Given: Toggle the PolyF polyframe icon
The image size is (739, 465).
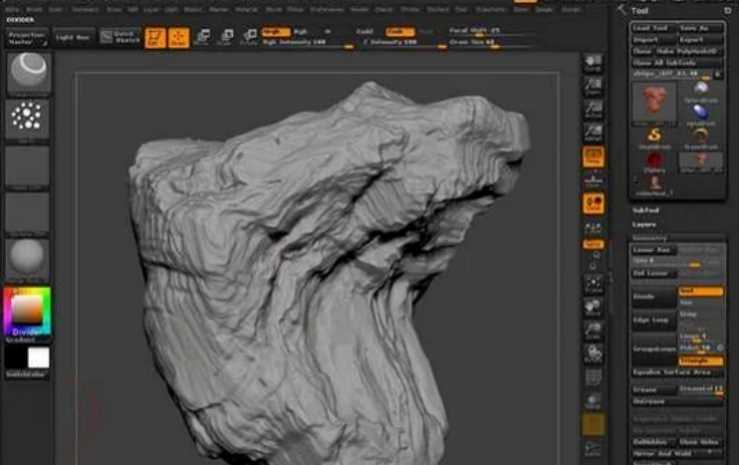Looking at the screenshot, I should tap(593, 377).
